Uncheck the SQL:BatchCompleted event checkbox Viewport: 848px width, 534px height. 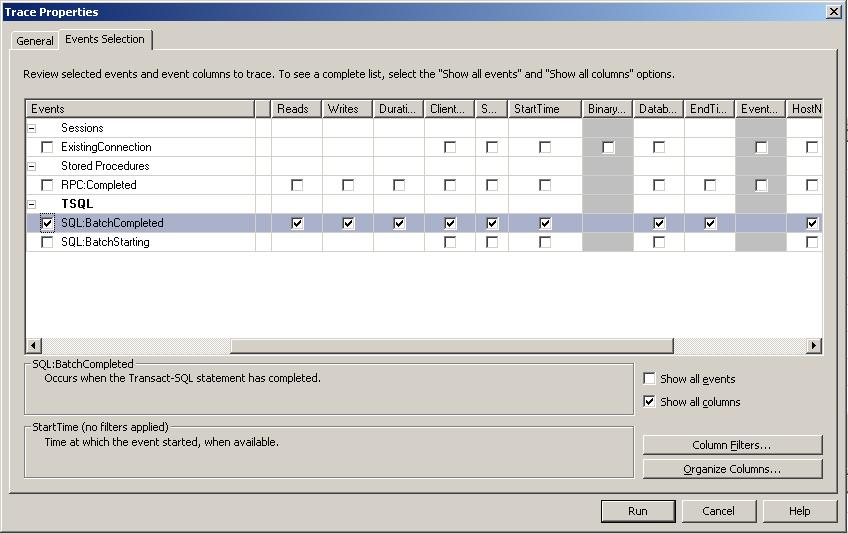coord(47,223)
